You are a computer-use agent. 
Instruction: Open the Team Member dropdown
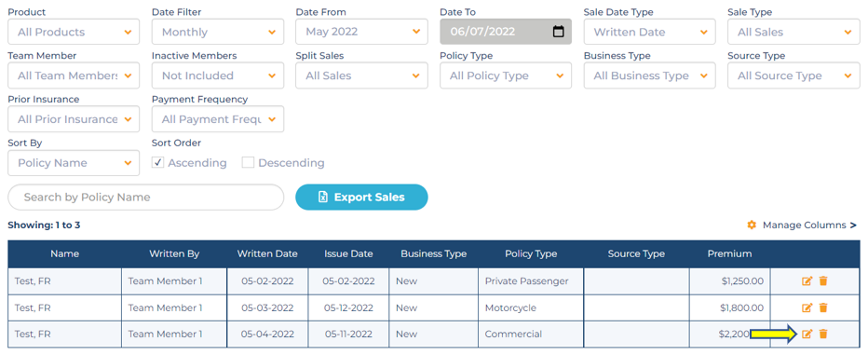pyautogui.click(x=74, y=75)
